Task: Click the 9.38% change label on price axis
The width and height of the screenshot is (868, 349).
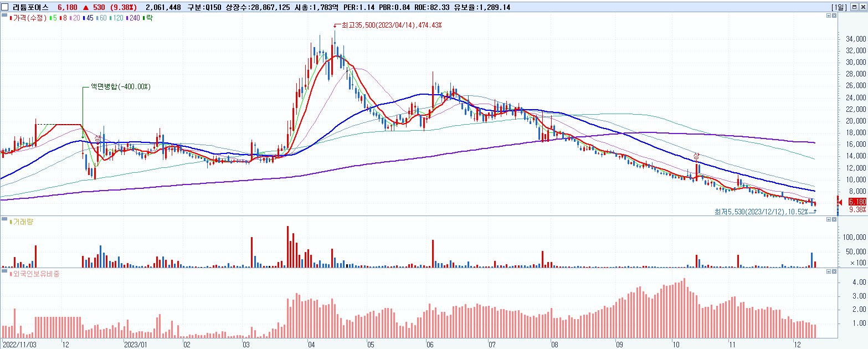Action: tap(856, 209)
